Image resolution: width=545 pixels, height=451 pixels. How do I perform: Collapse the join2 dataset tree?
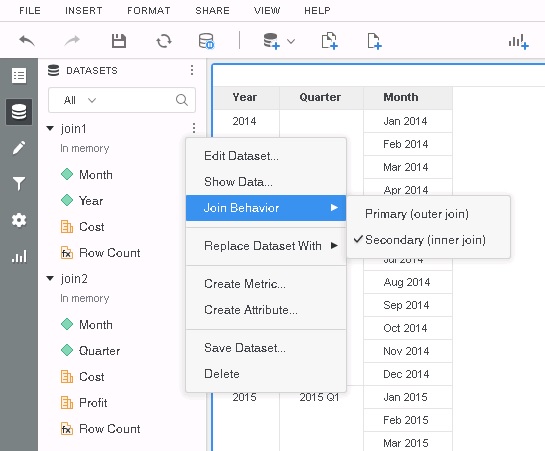point(50,278)
